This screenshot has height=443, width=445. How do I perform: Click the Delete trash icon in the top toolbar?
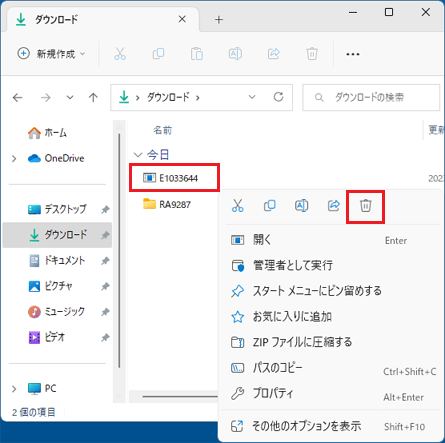point(312,54)
